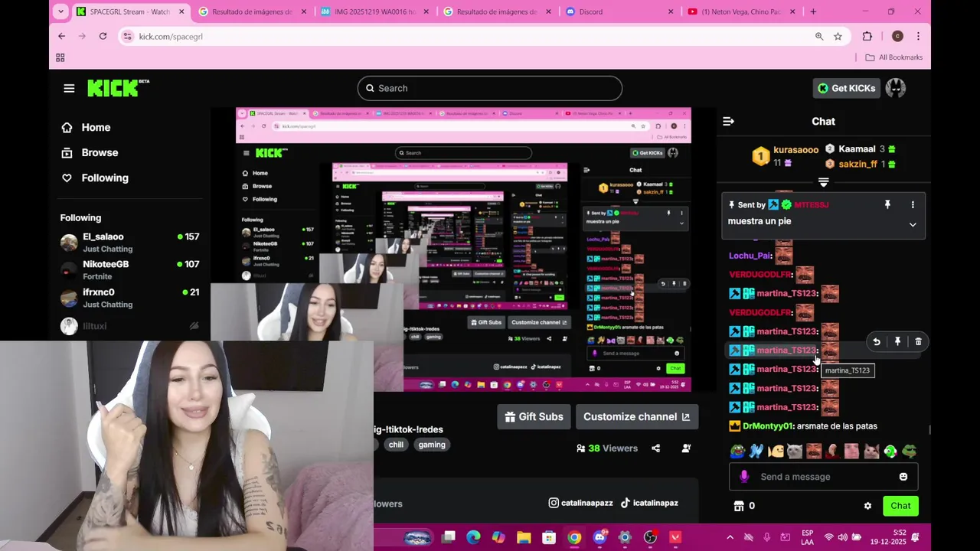Screen dimensions: 980x551
Task: Click purple microphone icon in chat input
Action: click(743, 477)
